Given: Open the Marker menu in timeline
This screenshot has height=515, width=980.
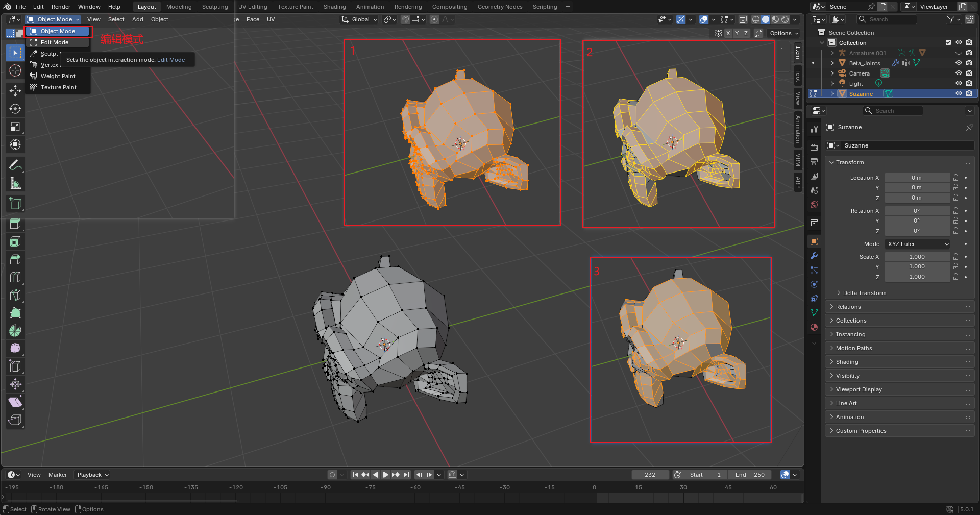Looking at the screenshot, I should [58, 475].
